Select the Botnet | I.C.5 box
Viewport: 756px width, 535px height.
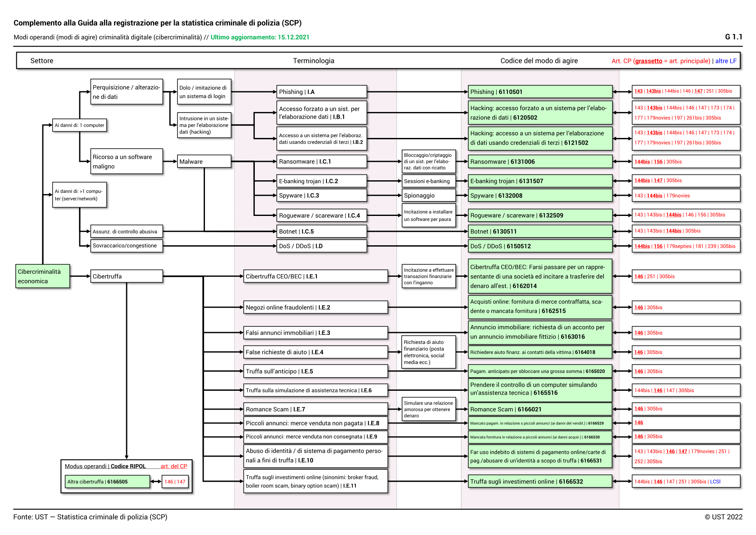click(321, 231)
